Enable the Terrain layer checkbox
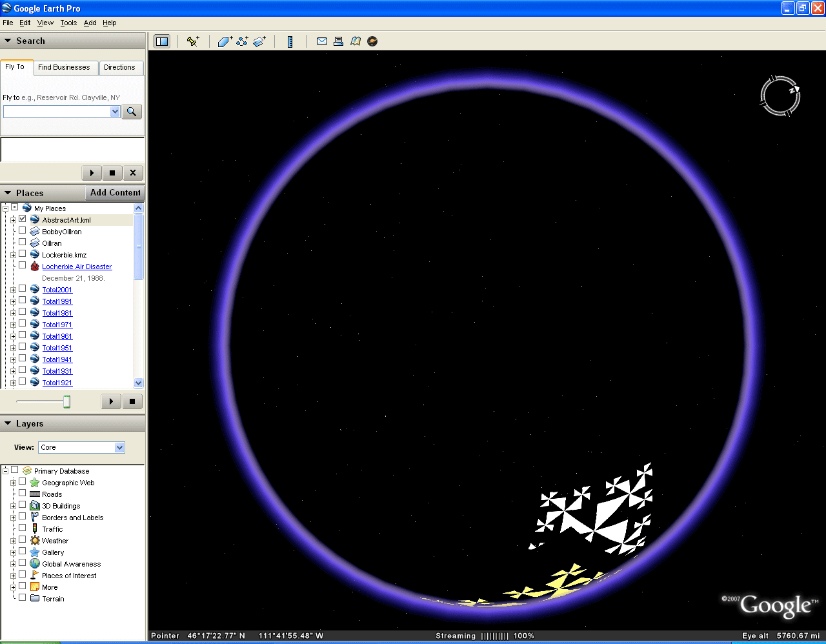The width and height of the screenshot is (826, 644). (23, 598)
